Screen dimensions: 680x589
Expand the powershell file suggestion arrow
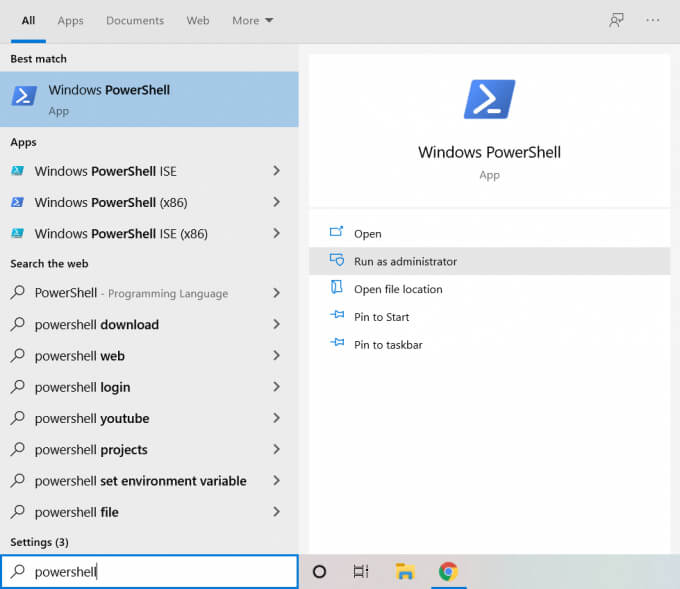[276, 512]
